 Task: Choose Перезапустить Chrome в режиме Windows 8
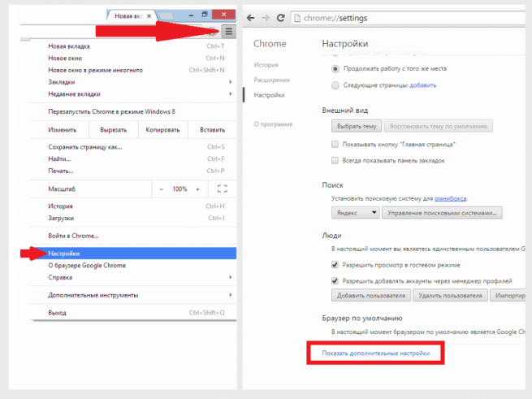point(133,111)
